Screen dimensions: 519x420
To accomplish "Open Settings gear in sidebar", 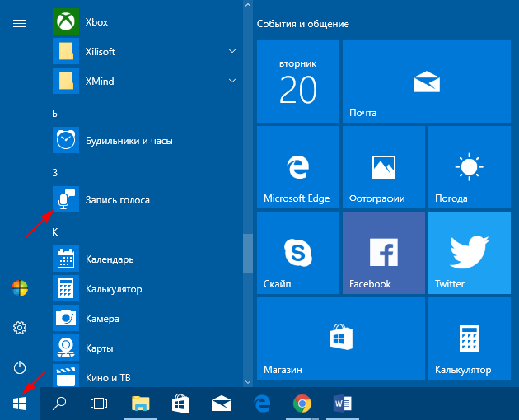I will (x=20, y=329).
